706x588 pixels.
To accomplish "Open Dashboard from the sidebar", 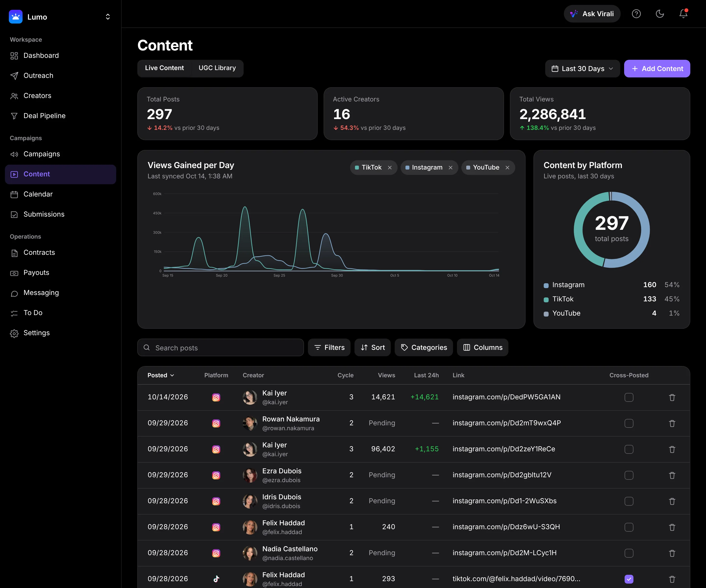I will point(61,55).
